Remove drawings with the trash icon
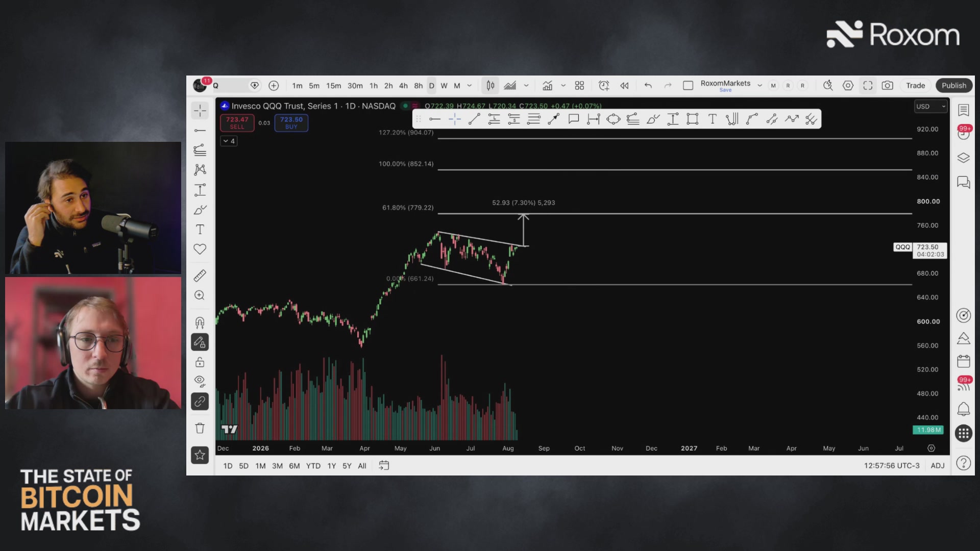Viewport: 980px width, 551px height. point(200,428)
